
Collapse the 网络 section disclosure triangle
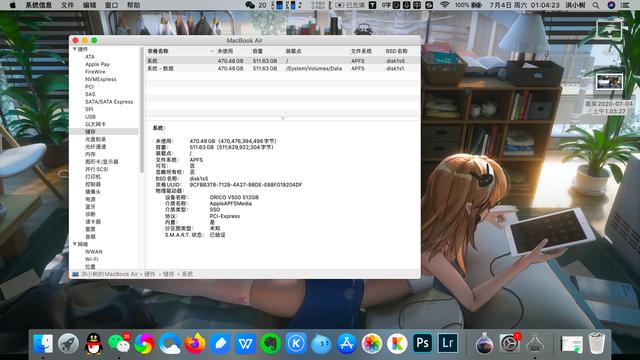pos(75,244)
